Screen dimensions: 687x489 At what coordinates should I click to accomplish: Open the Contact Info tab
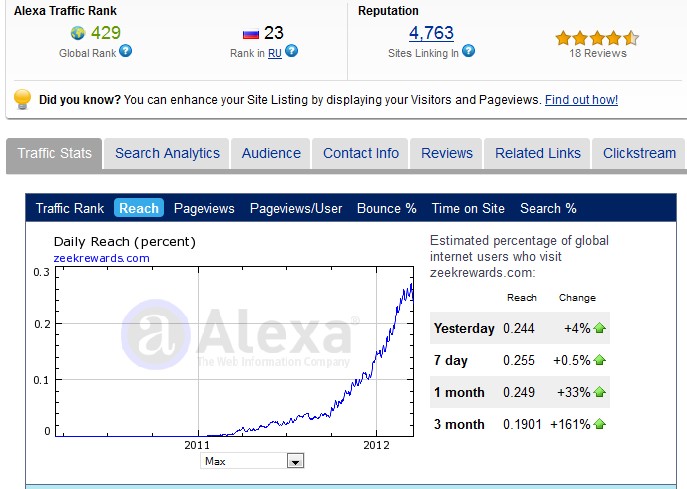(x=361, y=153)
